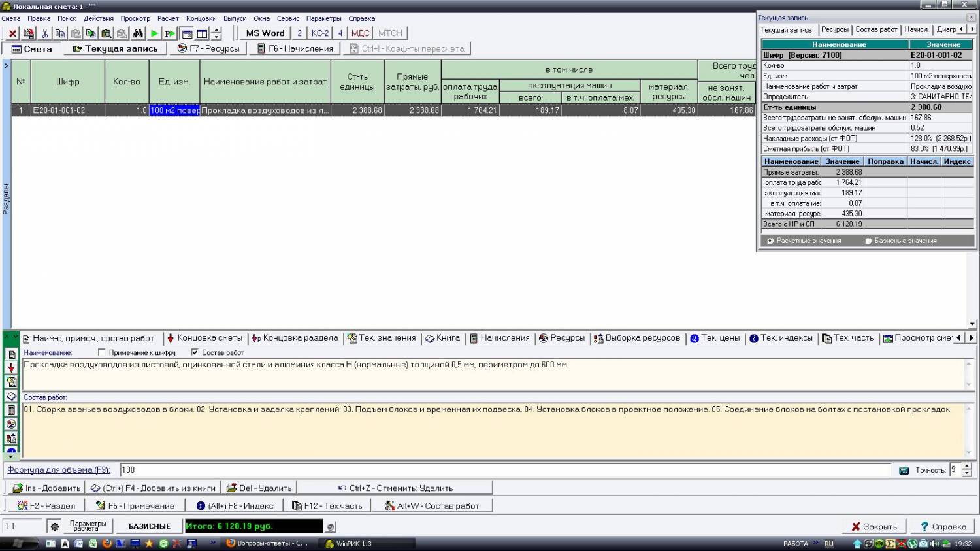Click the MS Word export button
This screenshot has height=551, width=980.
(265, 33)
